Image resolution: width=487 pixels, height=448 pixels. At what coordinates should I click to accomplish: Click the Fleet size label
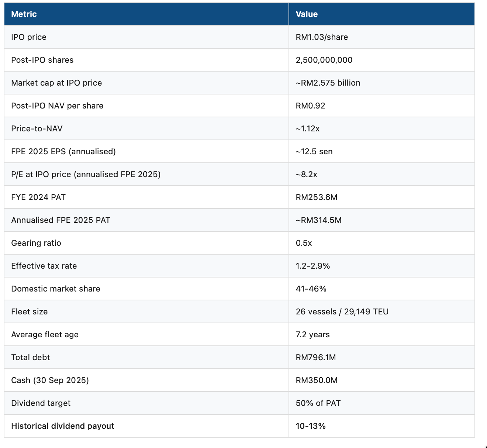click(x=30, y=311)
